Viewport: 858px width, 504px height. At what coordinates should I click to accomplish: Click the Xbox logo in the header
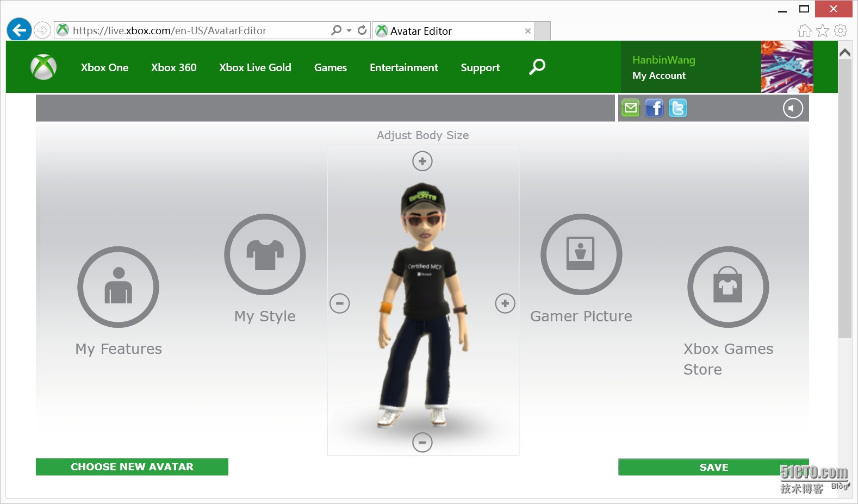pyautogui.click(x=43, y=67)
